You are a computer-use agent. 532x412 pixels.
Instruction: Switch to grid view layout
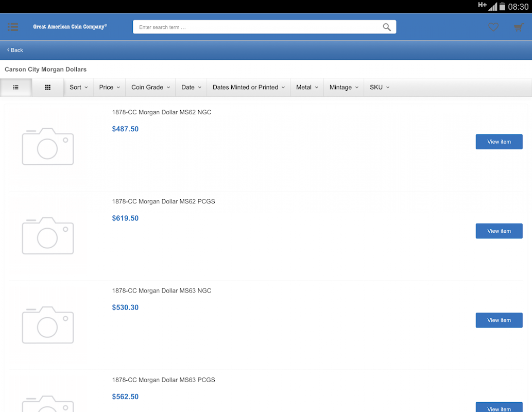click(x=48, y=87)
